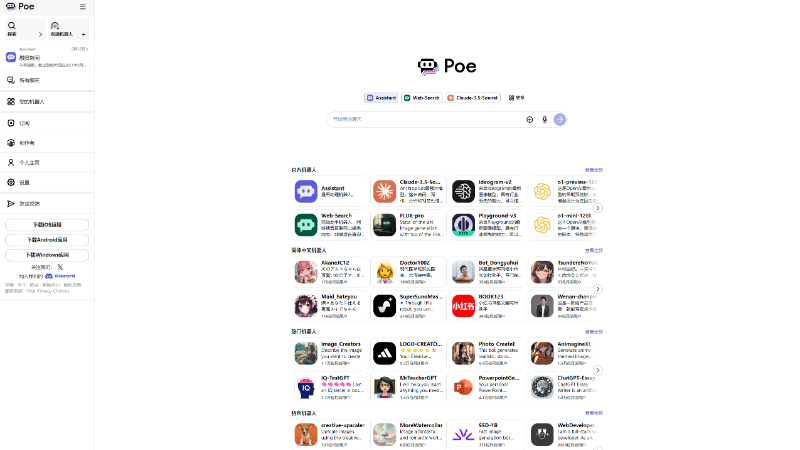The width and height of the screenshot is (800, 450).
Task: Open the Claude-3.5-Sonnet bot card
Action: tap(408, 191)
